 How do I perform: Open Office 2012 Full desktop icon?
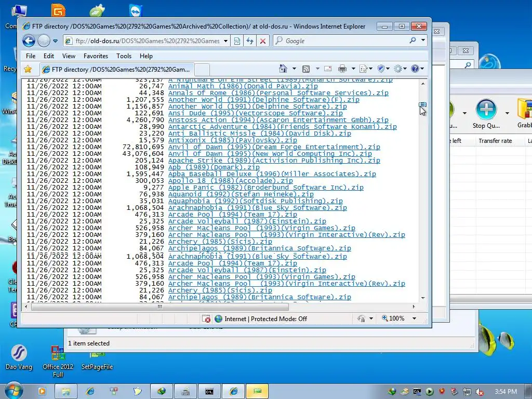tap(58, 362)
